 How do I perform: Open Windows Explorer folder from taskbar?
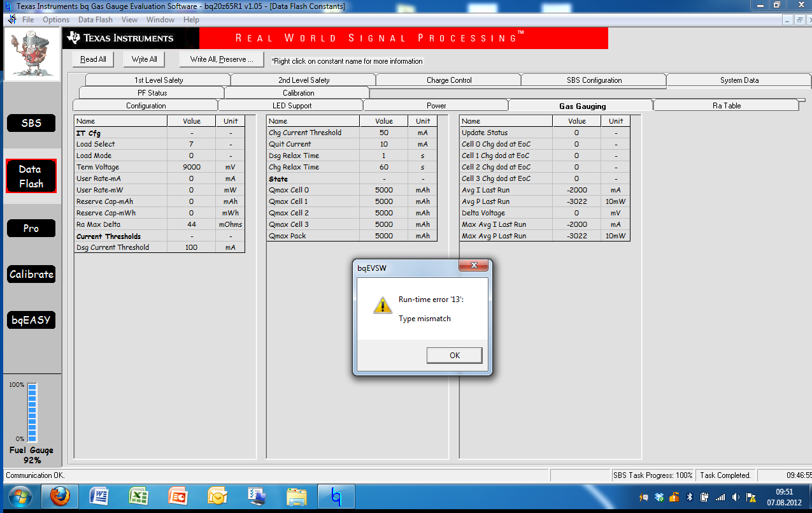coord(296,496)
